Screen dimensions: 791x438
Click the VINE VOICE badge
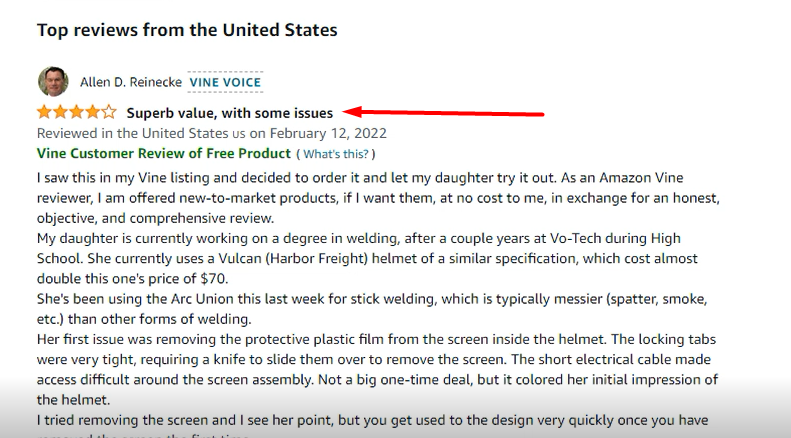(225, 82)
